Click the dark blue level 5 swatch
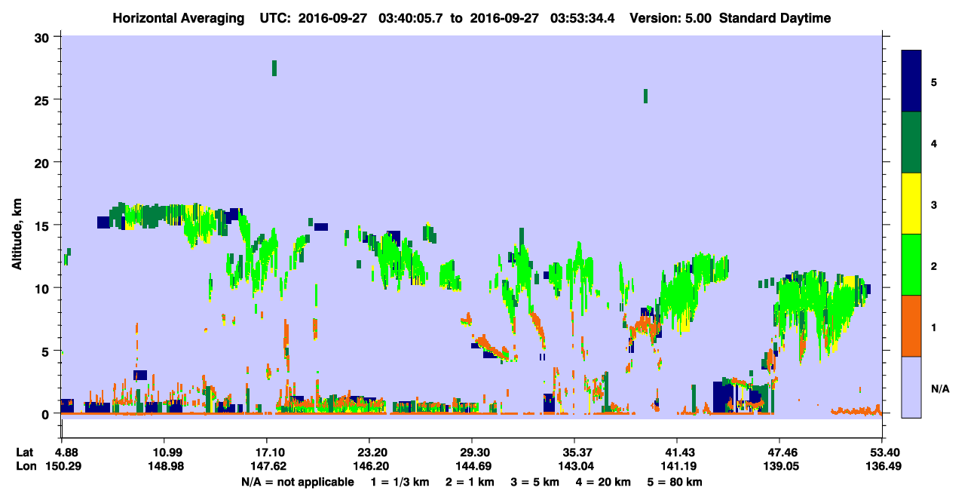980x503 pixels. point(912,81)
